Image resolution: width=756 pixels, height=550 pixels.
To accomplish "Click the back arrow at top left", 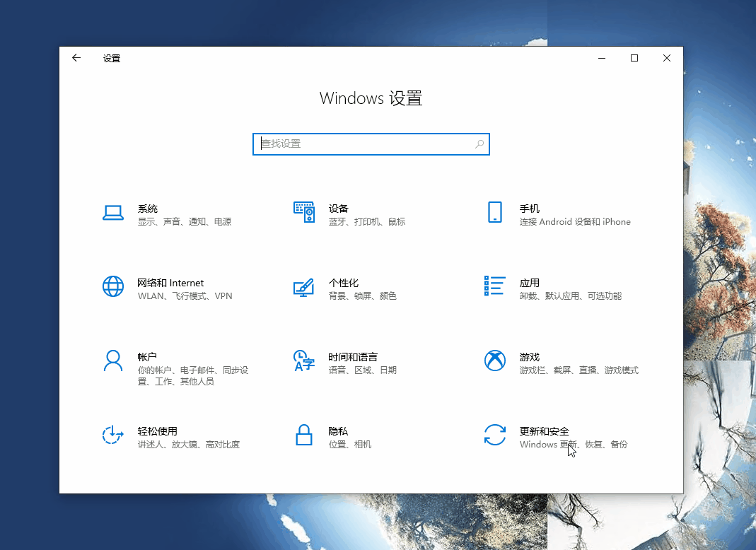I will (76, 58).
